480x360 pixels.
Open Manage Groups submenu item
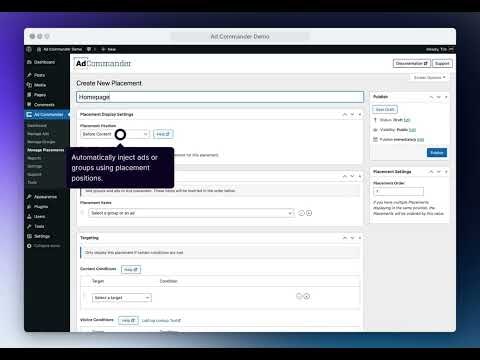click(x=41, y=142)
